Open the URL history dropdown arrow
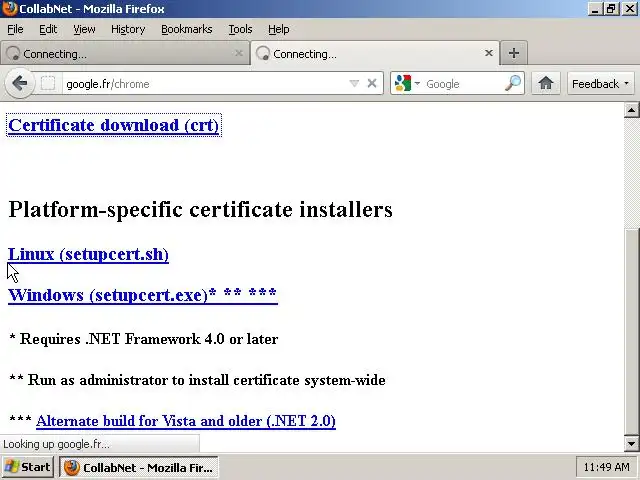 click(354, 84)
